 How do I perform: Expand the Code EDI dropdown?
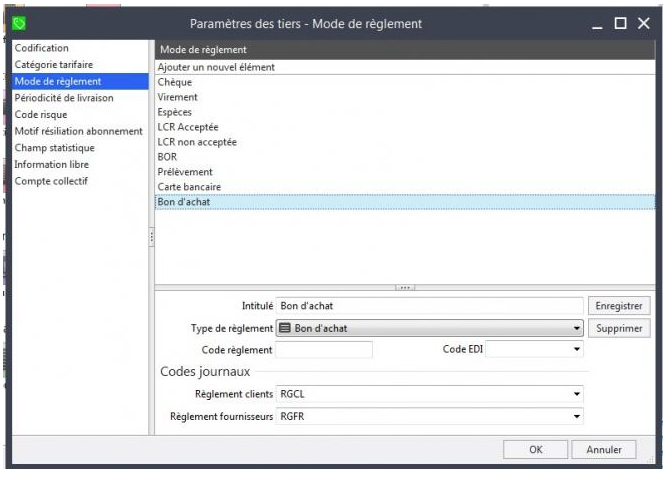point(577,349)
